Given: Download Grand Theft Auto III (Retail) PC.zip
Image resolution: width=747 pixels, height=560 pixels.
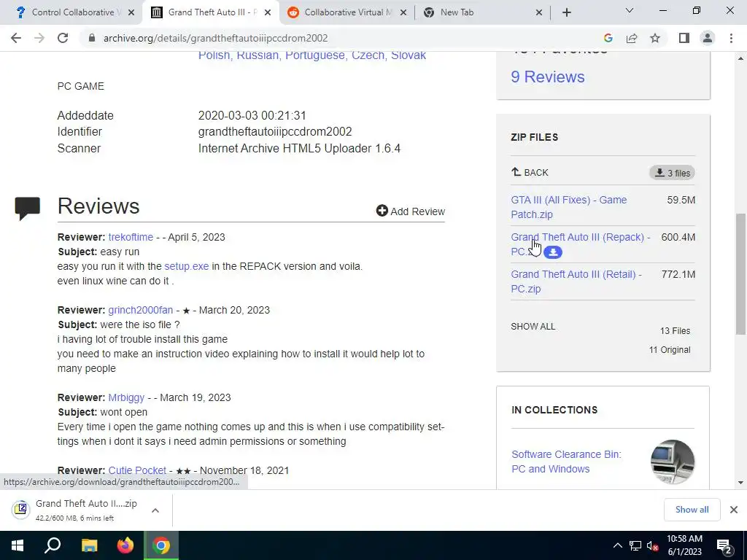Looking at the screenshot, I should pyautogui.click(x=576, y=281).
